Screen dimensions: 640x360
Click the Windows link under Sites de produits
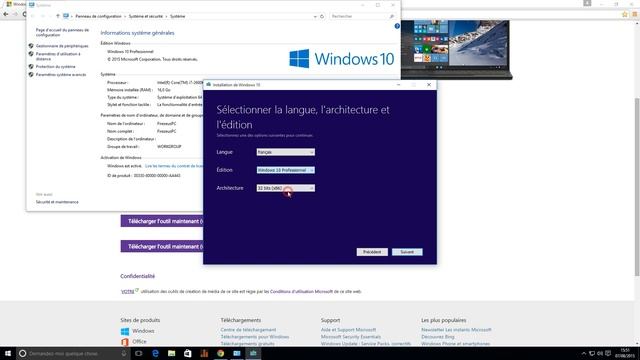(143, 331)
